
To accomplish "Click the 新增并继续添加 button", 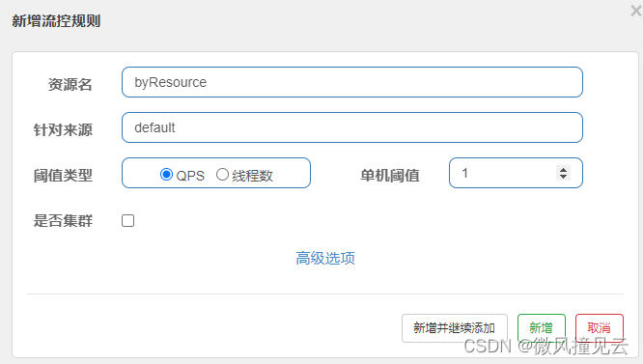I will pyautogui.click(x=455, y=328).
